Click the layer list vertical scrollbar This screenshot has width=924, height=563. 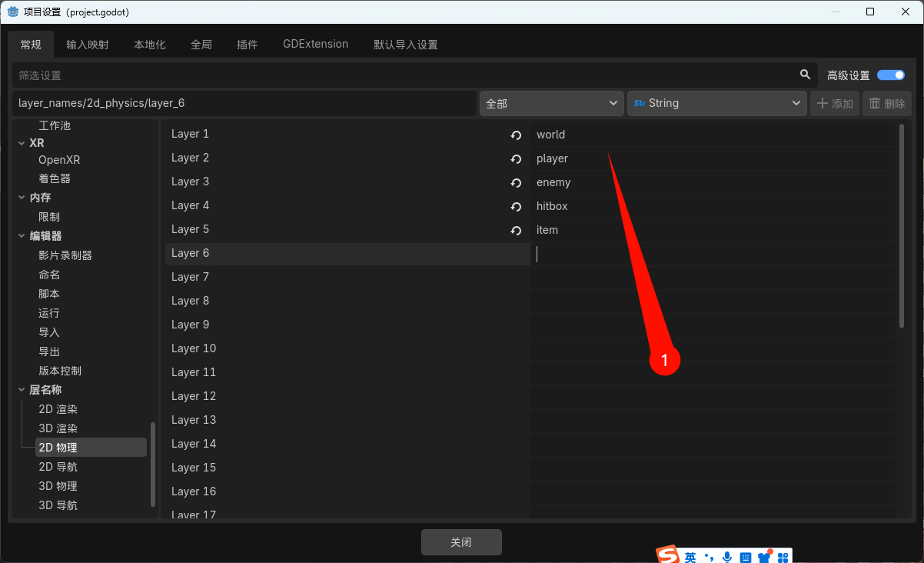coord(902,226)
